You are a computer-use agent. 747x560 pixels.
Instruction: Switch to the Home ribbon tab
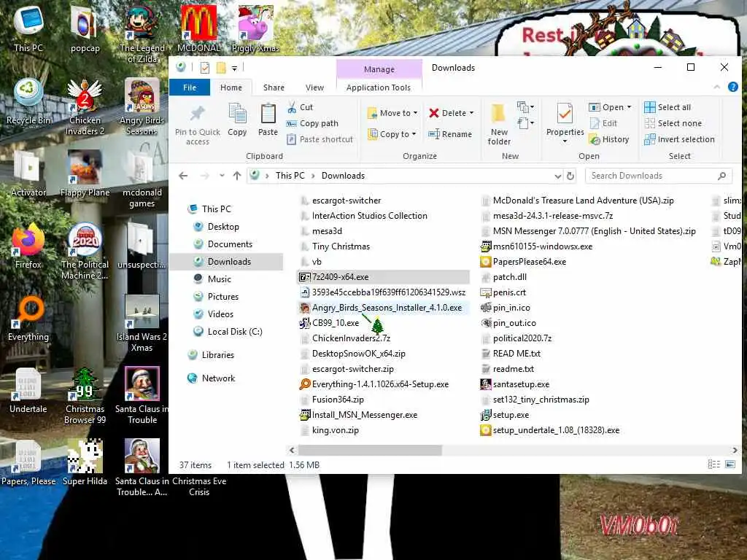click(231, 87)
